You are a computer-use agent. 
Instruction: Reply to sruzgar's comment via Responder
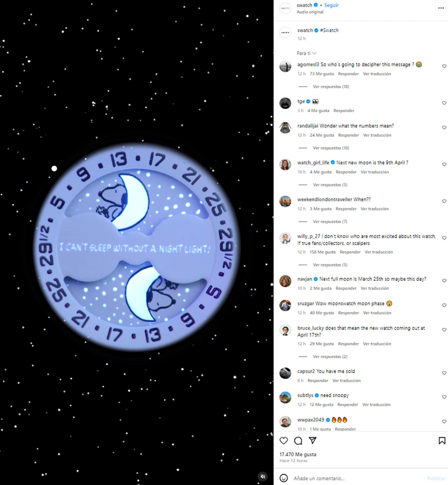point(348,313)
